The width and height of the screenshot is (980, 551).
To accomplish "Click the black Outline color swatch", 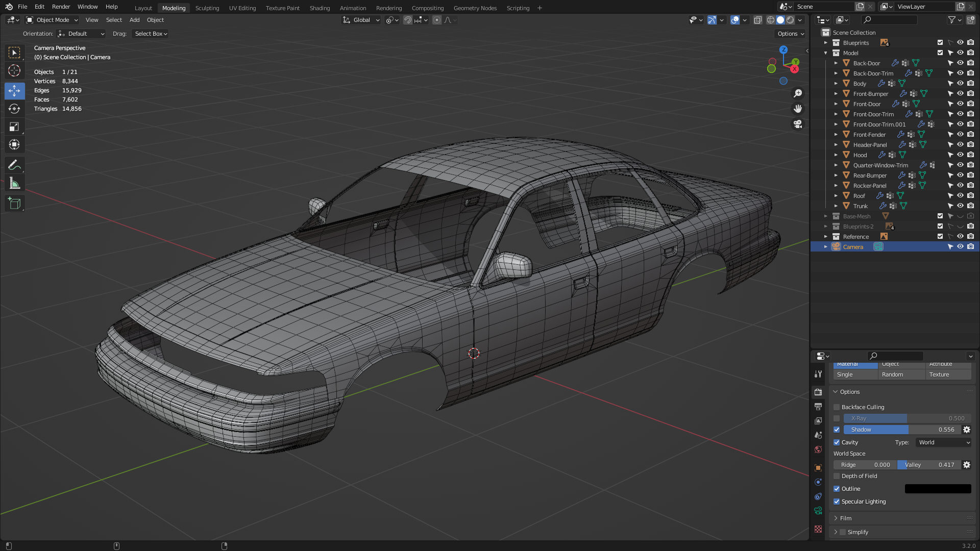I will pyautogui.click(x=938, y=489).
